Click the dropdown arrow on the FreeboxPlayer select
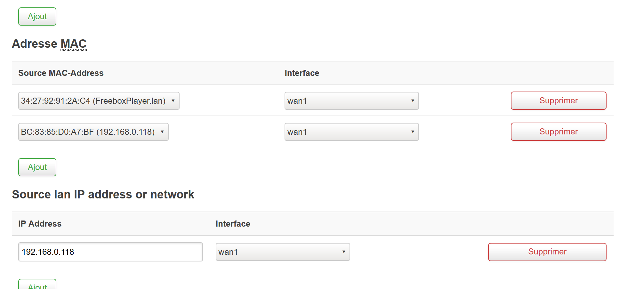 pos(173,100)
